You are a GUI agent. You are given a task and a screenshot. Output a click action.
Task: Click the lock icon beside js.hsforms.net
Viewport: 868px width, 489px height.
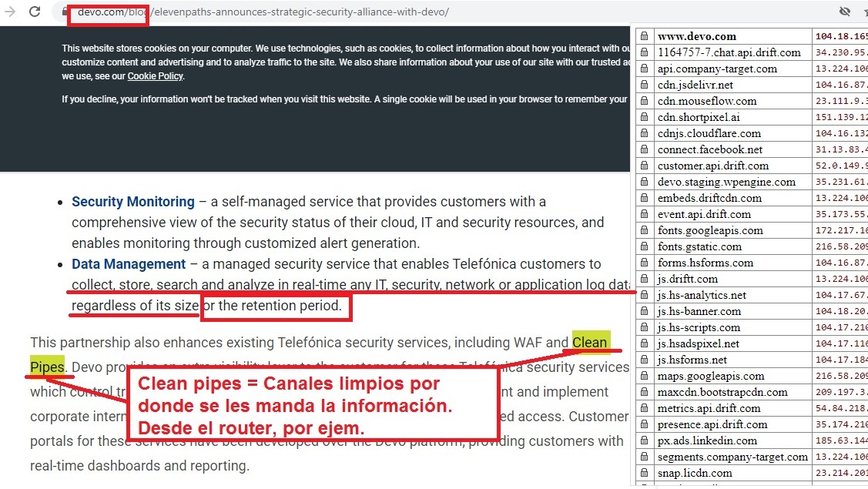point(645,360)
